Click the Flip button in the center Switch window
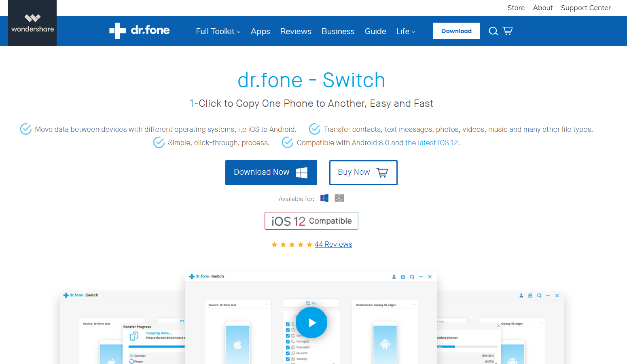Image resolution: width=627 pixels, height=364 pixels. [311, 303]
